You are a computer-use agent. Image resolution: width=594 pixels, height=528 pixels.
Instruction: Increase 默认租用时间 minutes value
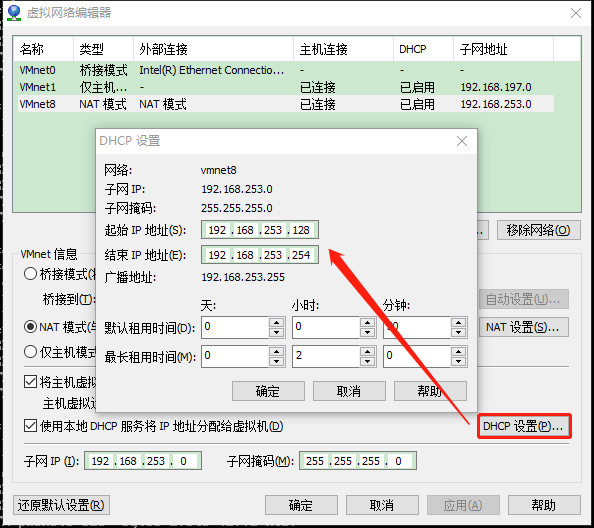pos(458,323)
